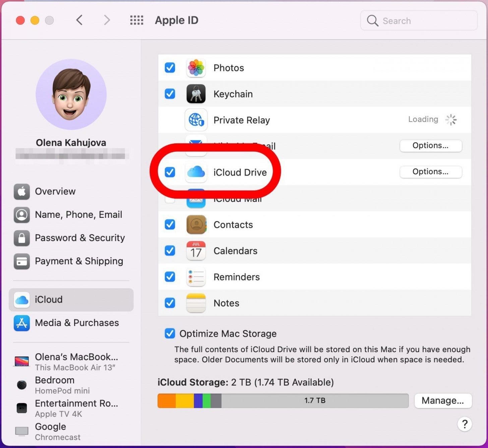Click the Notes app icon
Viewport: 488px width, 448px height.
click(x=196, y=303)
